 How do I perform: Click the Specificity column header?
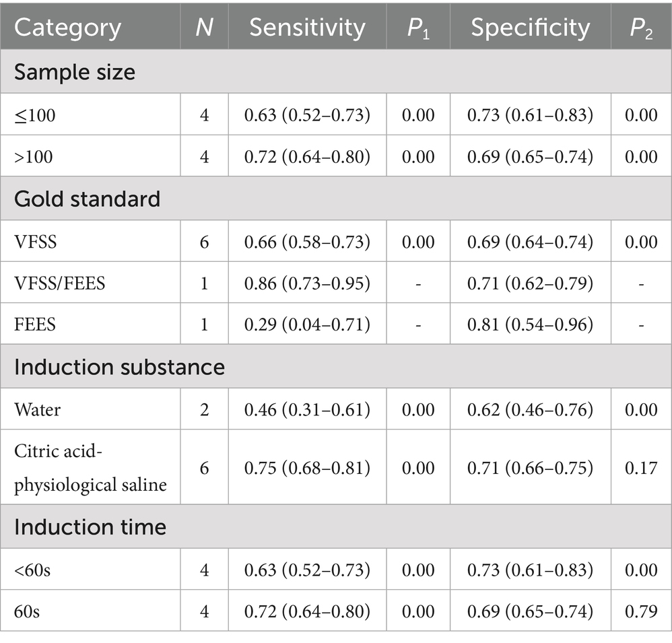(531, 28)
